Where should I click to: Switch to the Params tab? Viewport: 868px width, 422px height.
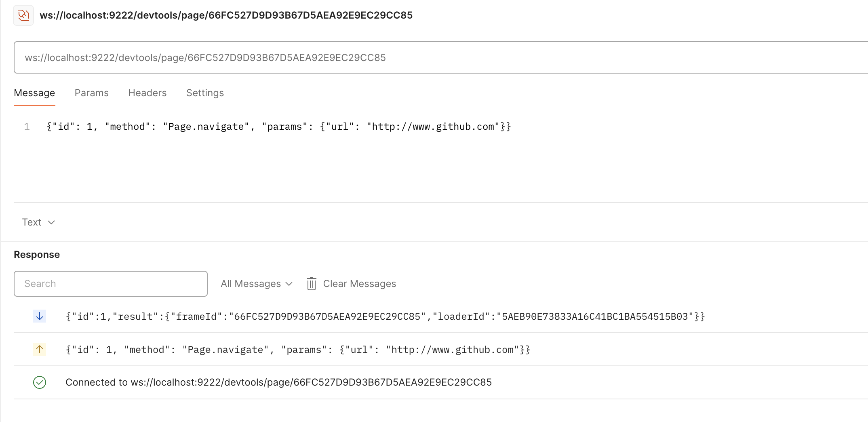coord(92,93)
